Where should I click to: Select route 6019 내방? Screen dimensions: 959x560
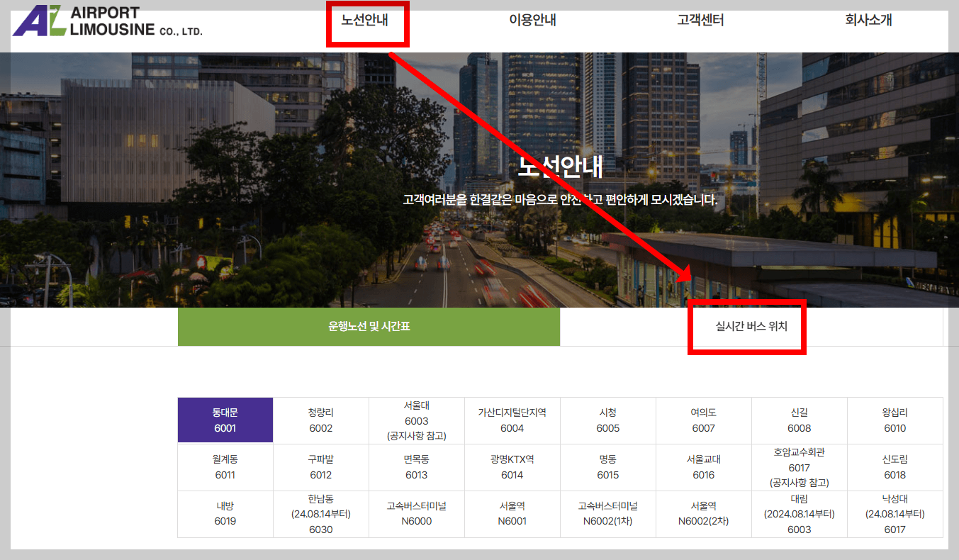pos(225,514)
